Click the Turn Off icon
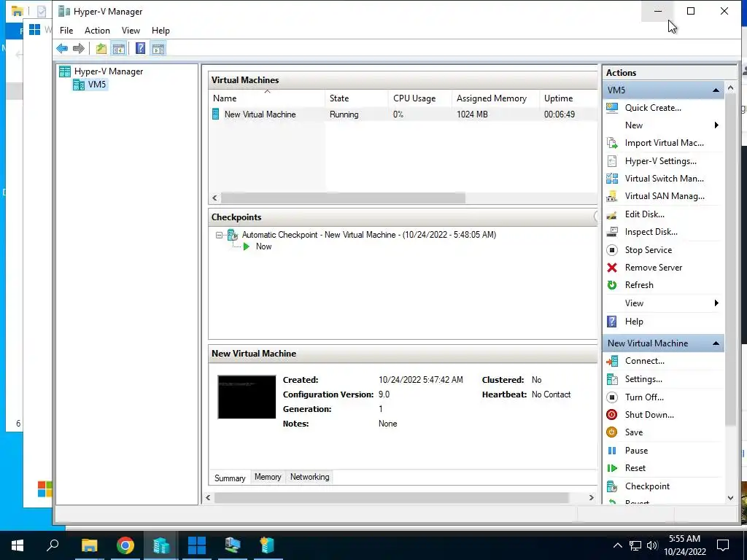The width and height of the screenshot is (747, 560). click(612, 397)
